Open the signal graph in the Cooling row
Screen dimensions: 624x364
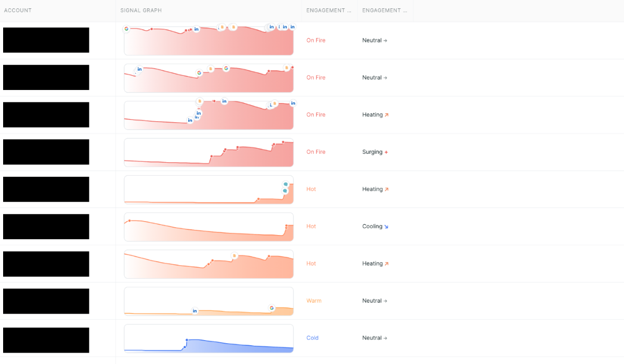pos(209,227)
